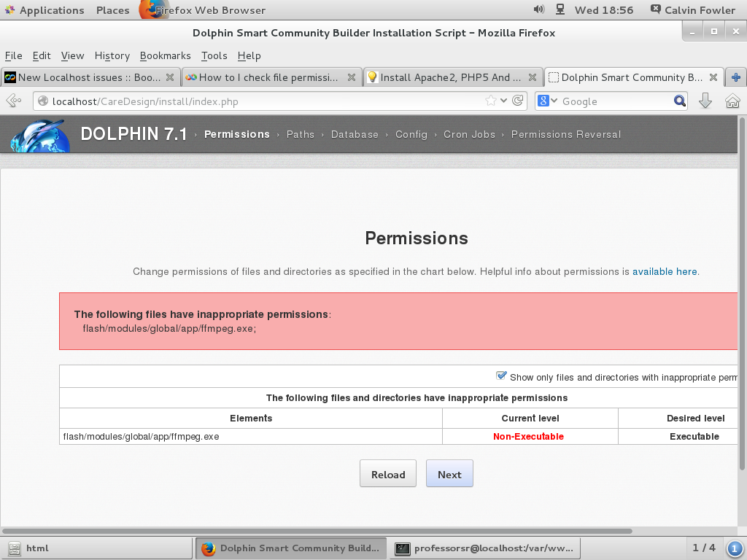Click the search magnifier icon
Viewport: 747px width, 560px height.
coord(679,101)
